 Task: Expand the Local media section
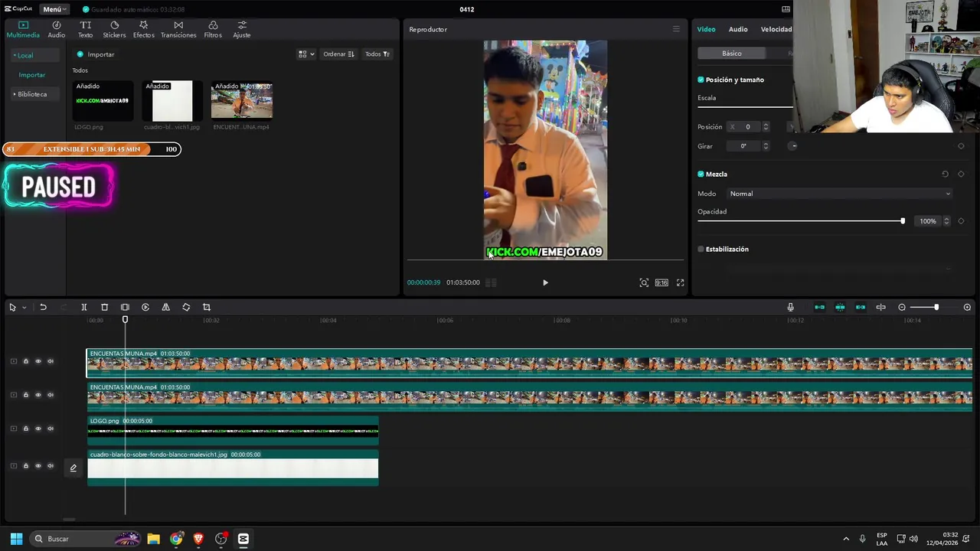[34, 55]
